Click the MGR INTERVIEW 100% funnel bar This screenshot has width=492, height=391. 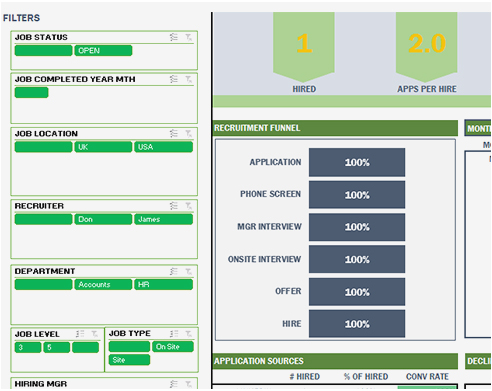click(x=357, y=227)
